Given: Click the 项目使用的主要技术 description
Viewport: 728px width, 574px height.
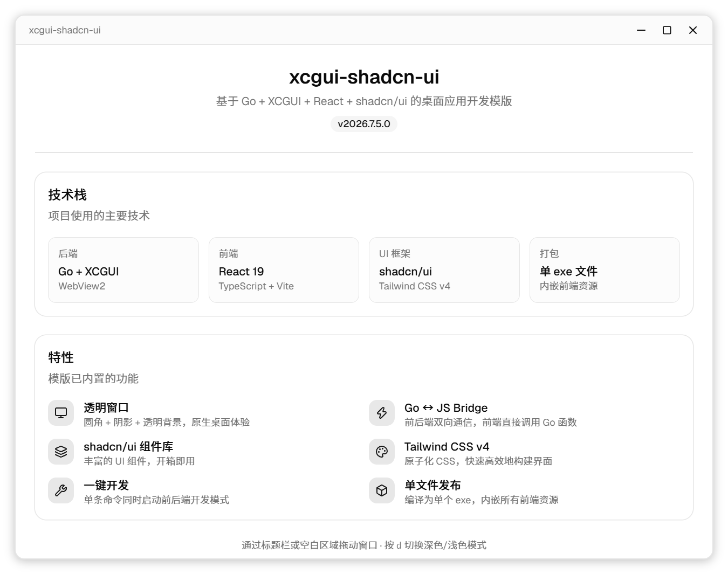Looking at the screenshot, I should point(99,216).
